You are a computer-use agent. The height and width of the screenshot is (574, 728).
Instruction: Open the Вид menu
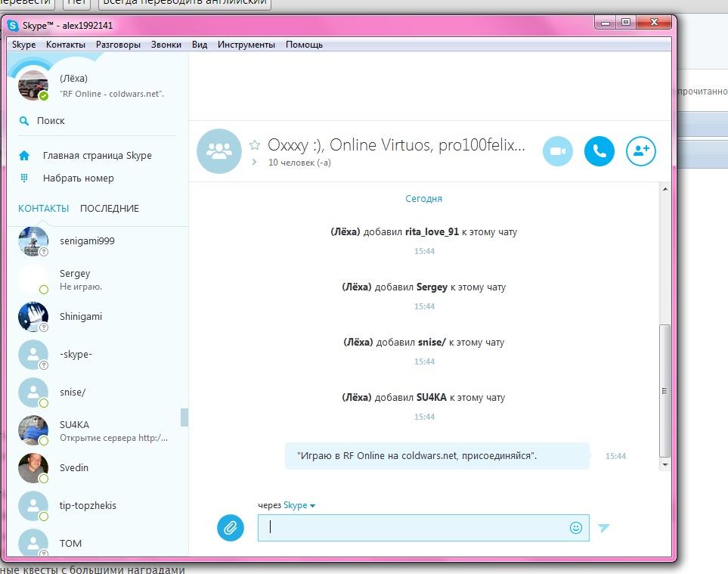[199, 45]
